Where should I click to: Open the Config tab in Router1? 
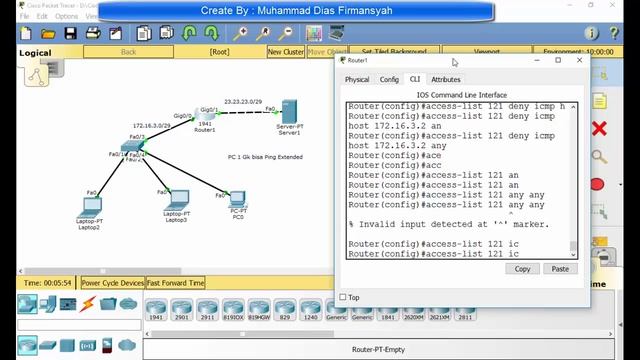click(x=389, y=80)
